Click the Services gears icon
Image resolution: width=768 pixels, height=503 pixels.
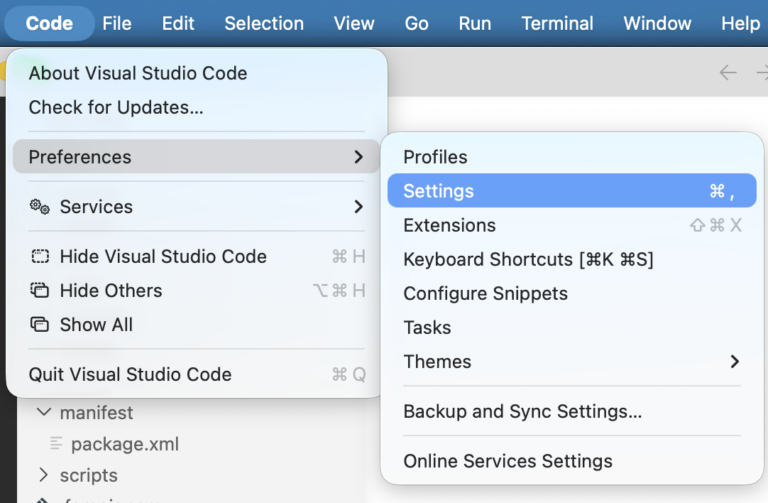click(40, 207)
